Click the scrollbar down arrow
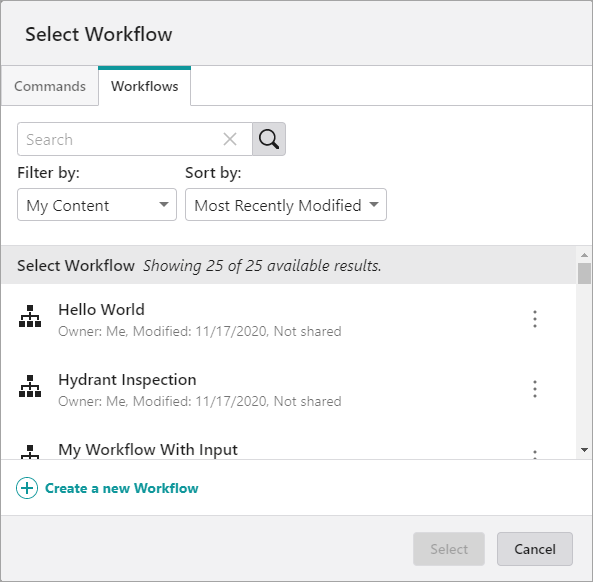Viewport: 593px width, 582px height. click(584, 450)
